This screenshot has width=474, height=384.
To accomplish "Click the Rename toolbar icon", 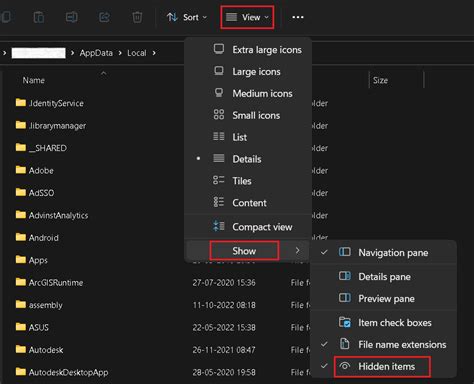I will click(72, 17).
